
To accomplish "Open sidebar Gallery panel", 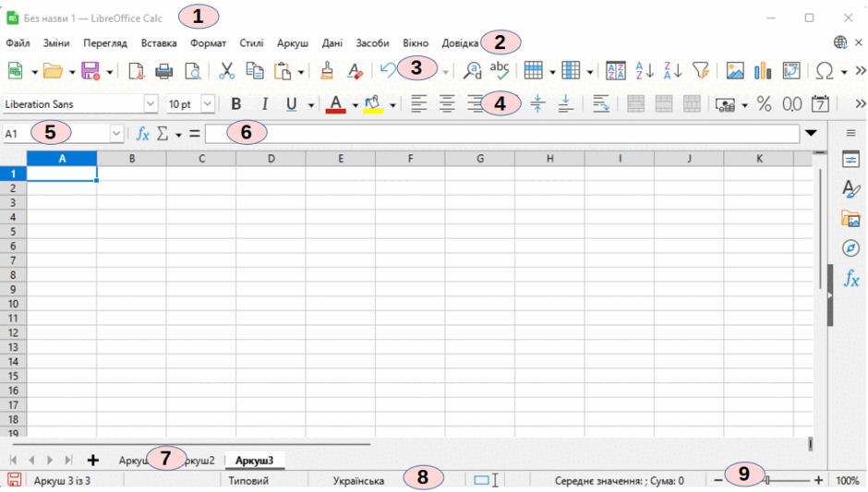I will click(x=850, y=219).
